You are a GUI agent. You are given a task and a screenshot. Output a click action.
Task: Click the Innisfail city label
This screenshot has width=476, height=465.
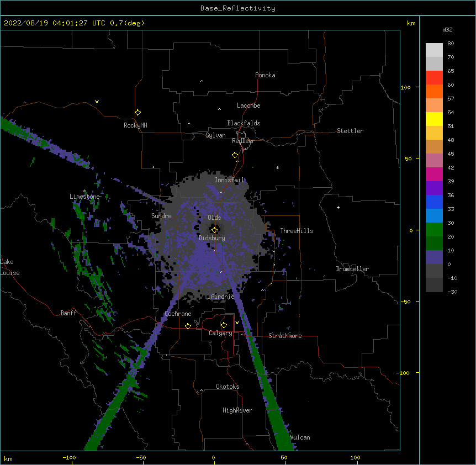click(x=229, y=180)
